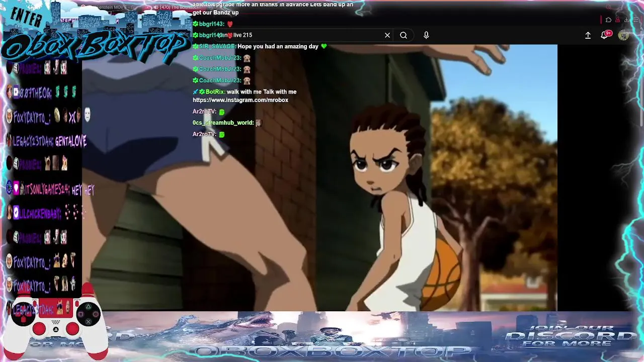
Task: Open the account avatar menu
Action: (623, 35)
